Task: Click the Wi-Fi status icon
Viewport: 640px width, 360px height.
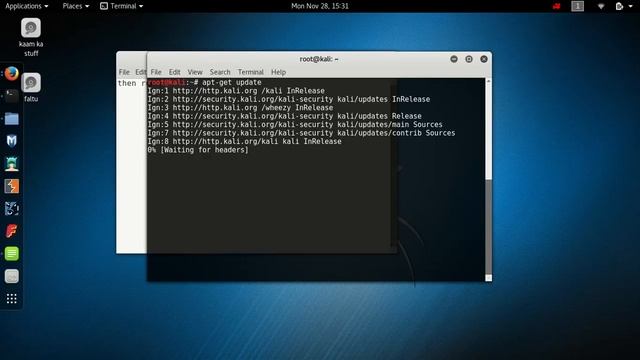Action: 601,6
